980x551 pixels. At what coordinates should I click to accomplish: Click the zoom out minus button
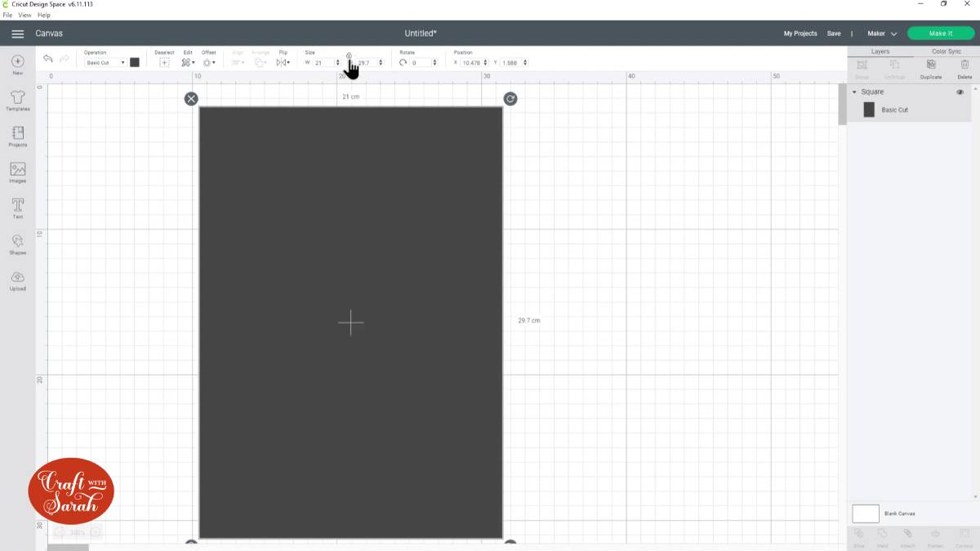[x=59, y=532]
